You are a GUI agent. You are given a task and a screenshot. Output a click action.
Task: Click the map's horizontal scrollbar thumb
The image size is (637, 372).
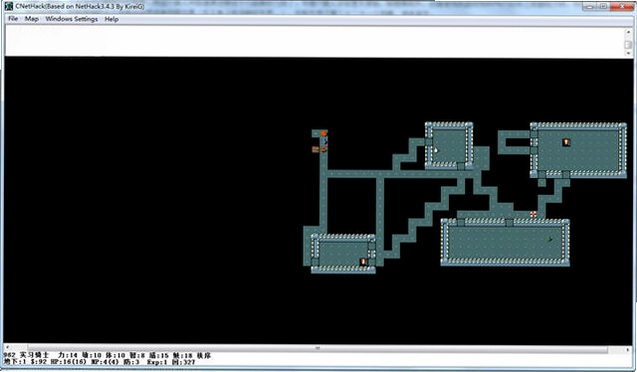[317, 348]
